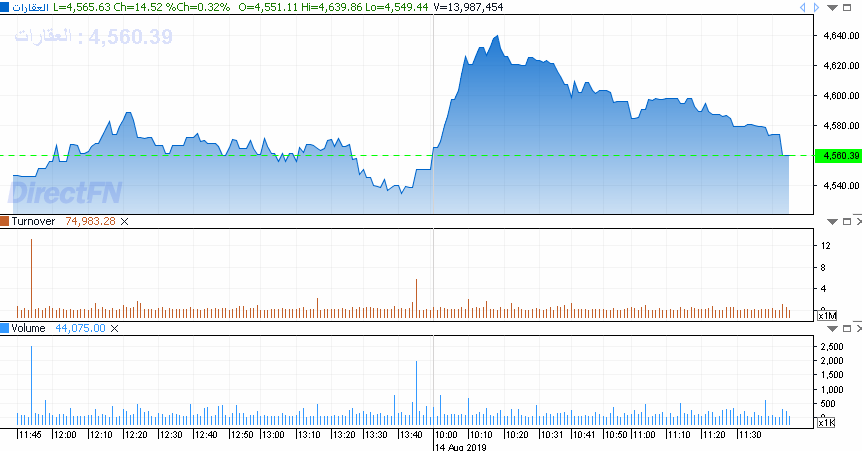
Task: Expand the Turnover panel dropdown triangle
Action: tap(831, 221)
